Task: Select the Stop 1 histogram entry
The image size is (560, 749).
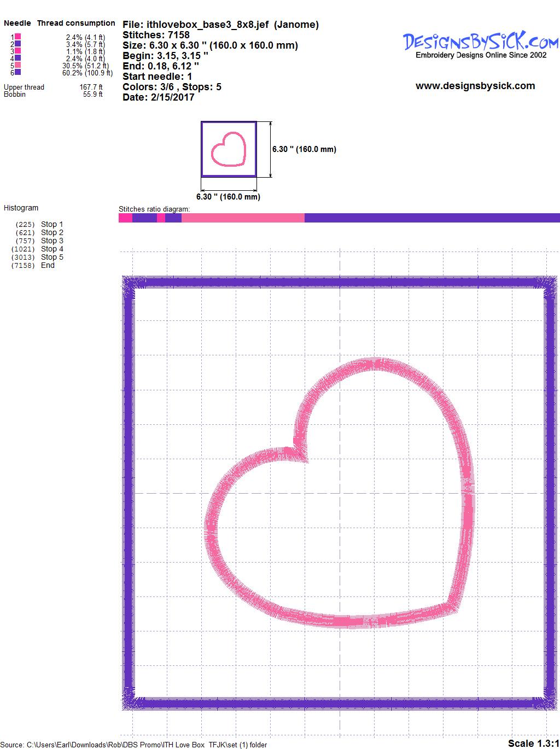Action: 52,224
